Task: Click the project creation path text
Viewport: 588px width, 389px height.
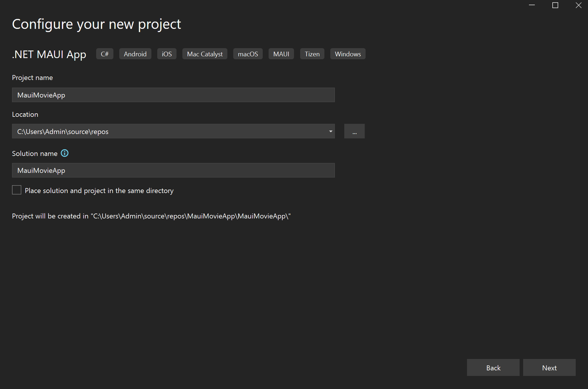Action: [x=151, y=216]
